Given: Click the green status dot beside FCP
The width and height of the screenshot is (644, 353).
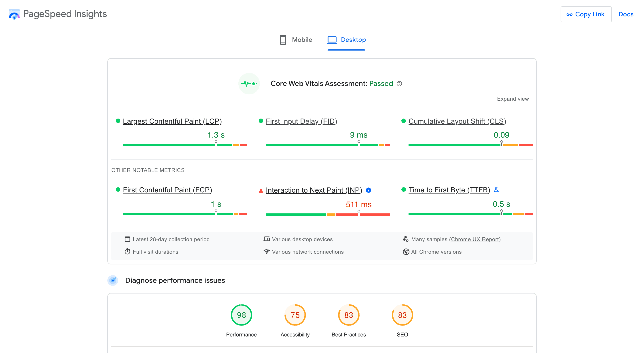Looking at the screenshot, I should pyautogui.click(x=118, y=190).
